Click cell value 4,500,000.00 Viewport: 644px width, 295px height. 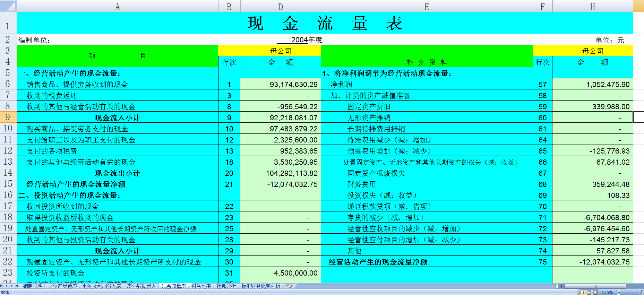pyautogui.click(x=281, y=273)
